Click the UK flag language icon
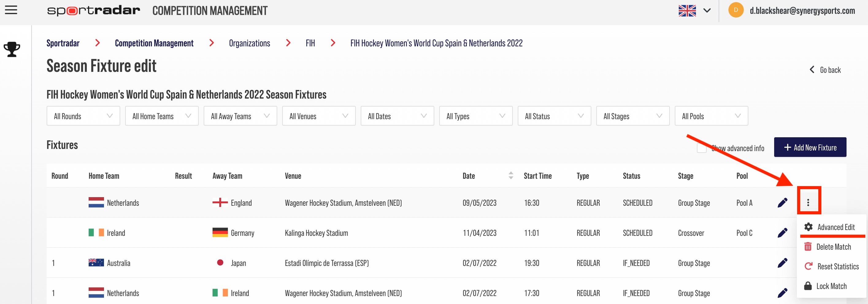This screenshot has width=868, height=304. point(687,10)
